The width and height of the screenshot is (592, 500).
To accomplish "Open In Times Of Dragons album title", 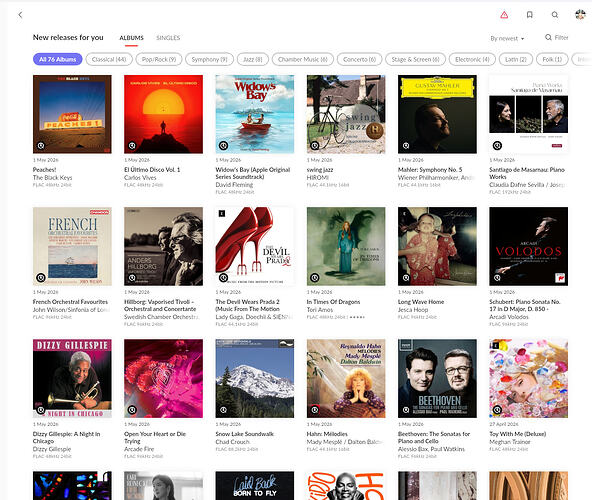I will point(333,302).
